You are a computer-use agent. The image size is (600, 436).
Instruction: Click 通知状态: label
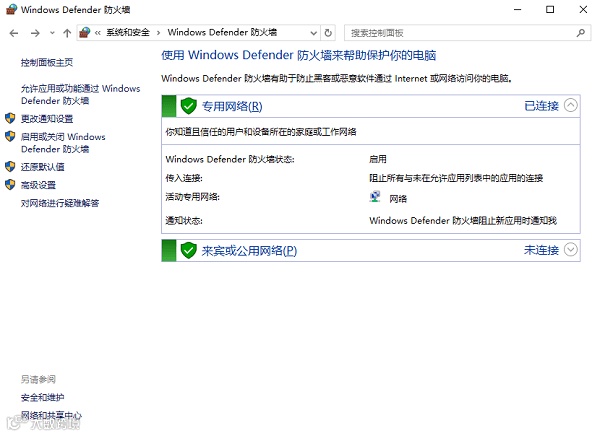(x=184, y=221)
